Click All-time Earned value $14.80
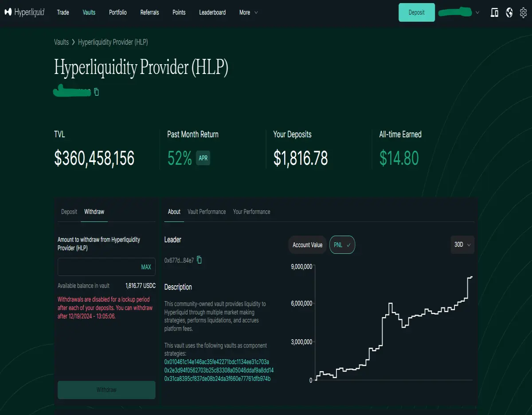This screenshot has width=532, height=415. click(x=399, y=158)
